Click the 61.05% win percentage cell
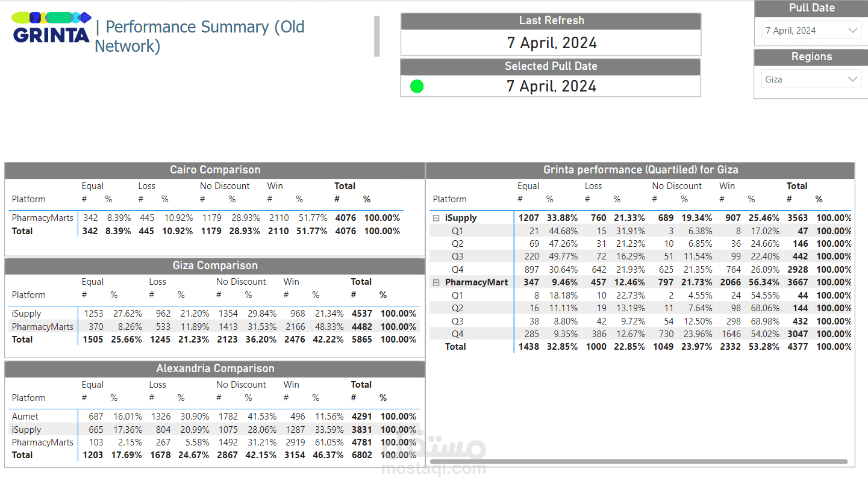The image size is (868, 487). click(x=328, y=442)
